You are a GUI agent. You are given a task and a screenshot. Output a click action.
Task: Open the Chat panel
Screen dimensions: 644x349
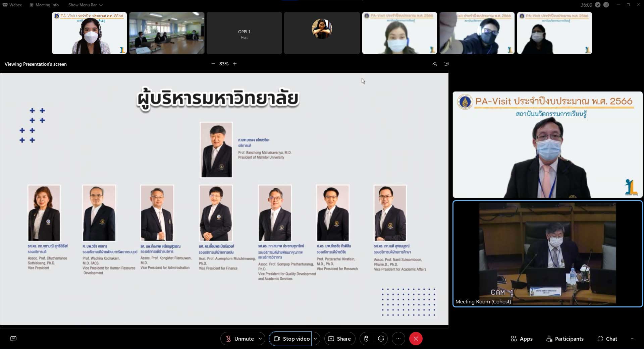tap(607, 339)
